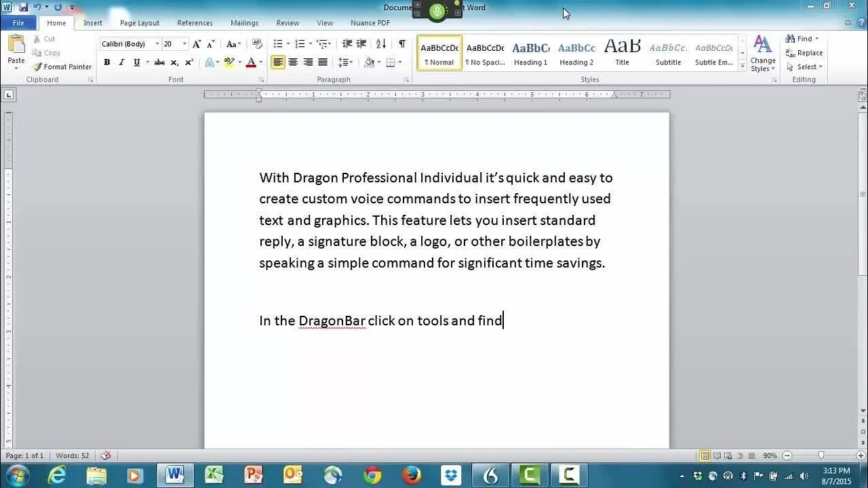Open the Borders dropdown arrow
The width and height of the screenshot is (868, 488).
click(x=400, y=62)
